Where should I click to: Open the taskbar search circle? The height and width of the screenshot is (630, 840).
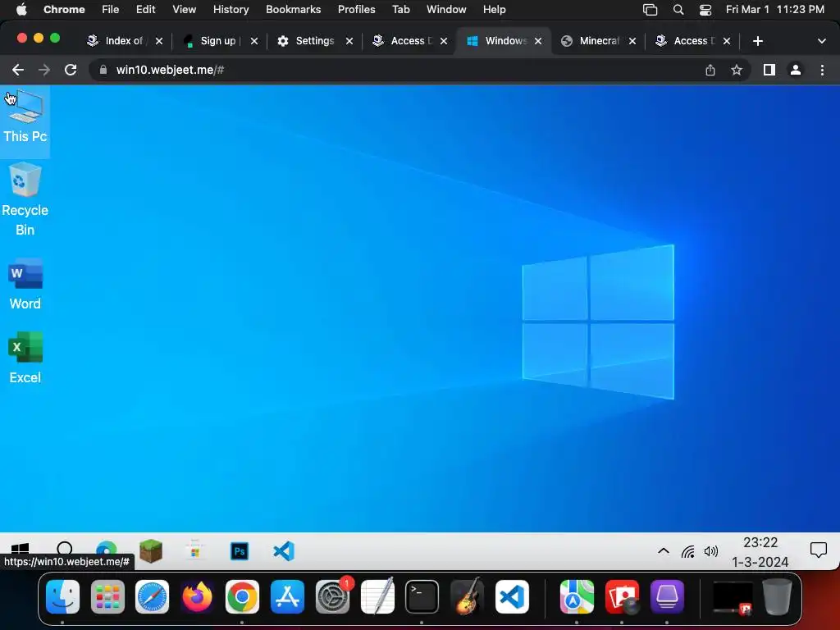(x=64, y=549)
